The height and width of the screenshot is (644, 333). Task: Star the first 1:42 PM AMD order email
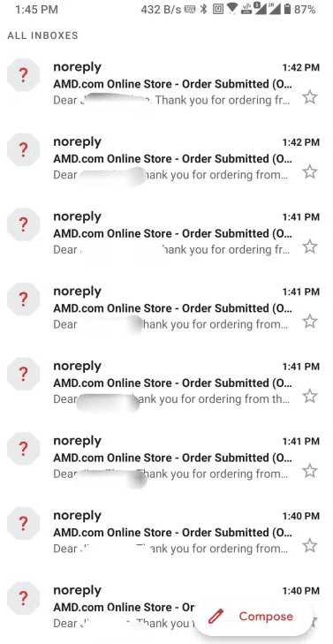[310, 97]
